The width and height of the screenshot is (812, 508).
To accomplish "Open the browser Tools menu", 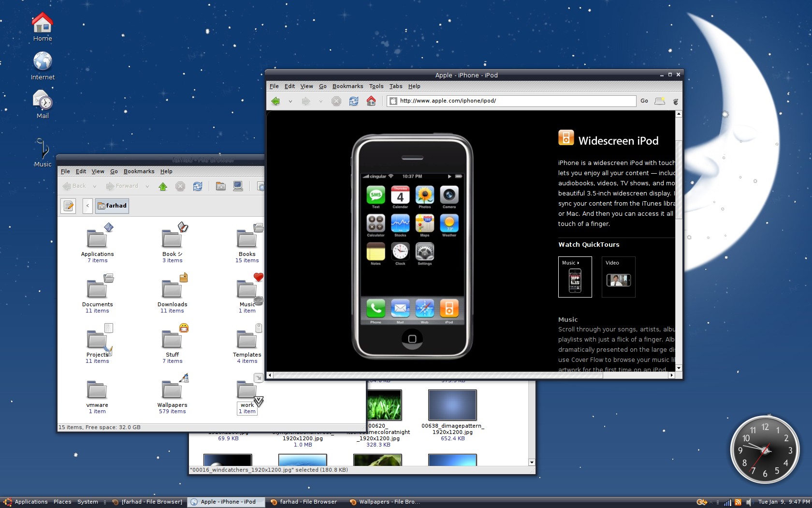I will coord(376,86).
